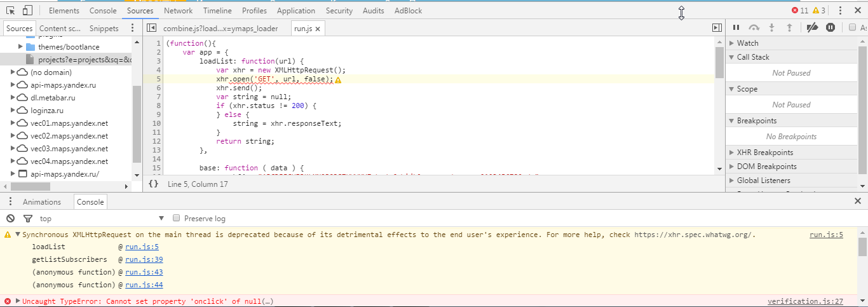Screen dimensions: 868x307
Task: Open the run.js:44 stack link
Action: coord(144,285)
